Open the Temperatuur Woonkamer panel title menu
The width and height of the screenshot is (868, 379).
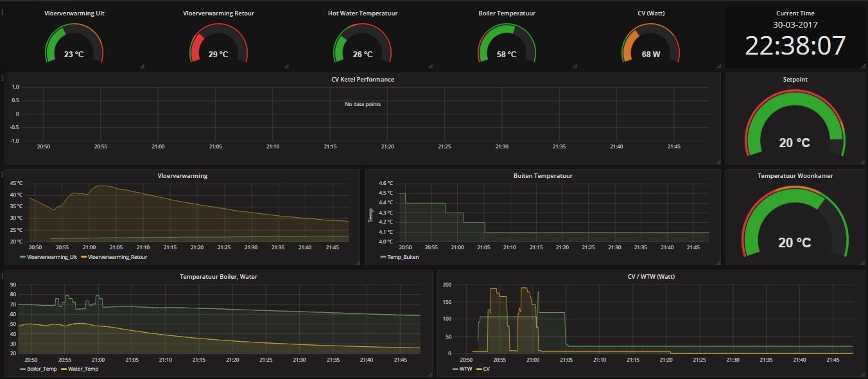pyautogui.click(x=795, y=175)
